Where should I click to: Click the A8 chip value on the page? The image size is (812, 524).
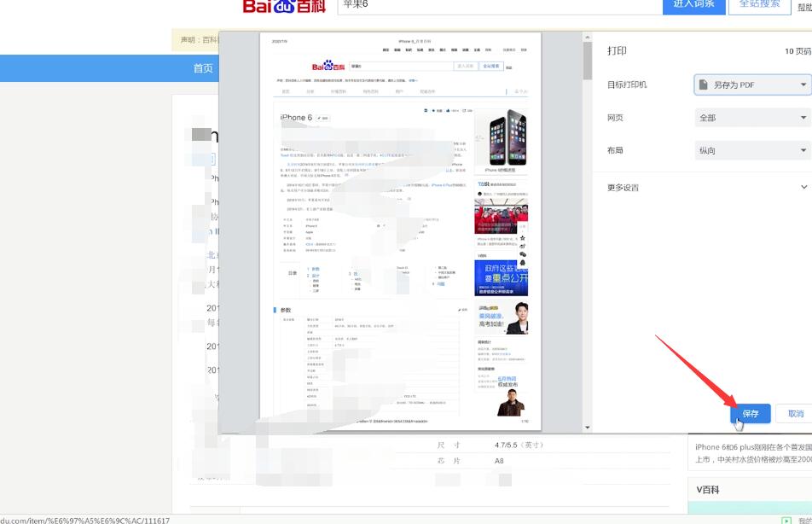click(x=499, y=461)
